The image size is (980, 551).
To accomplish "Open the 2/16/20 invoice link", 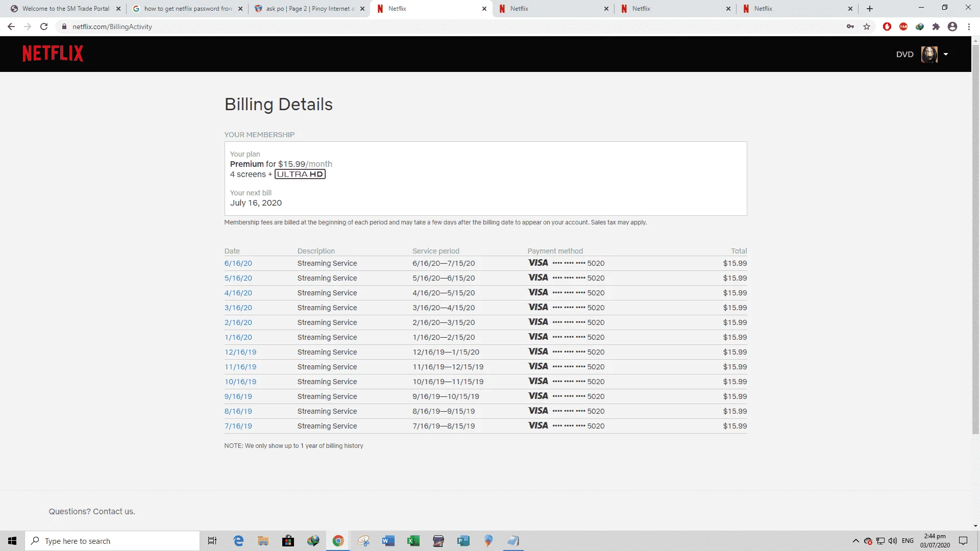I will [x=238, y=322].
